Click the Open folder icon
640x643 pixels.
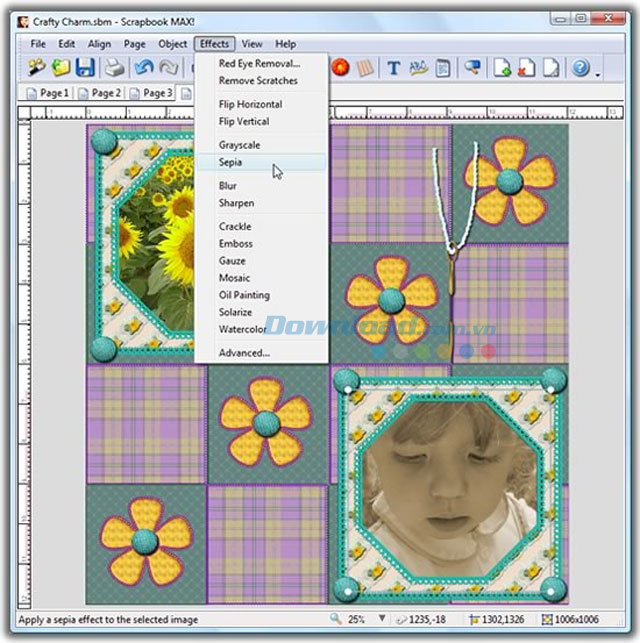[62, 68]
